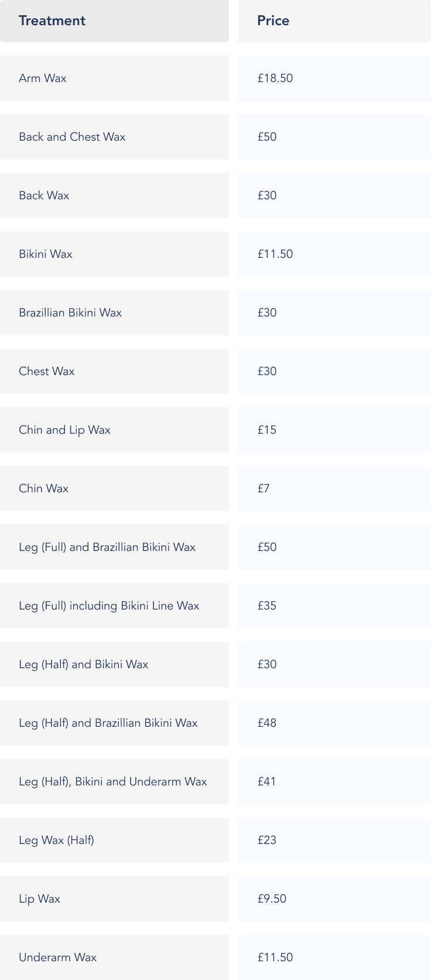Viewport: 431px width, 980px height.
Task: Select the Back and Chest Wax treatment
Action: 72,137
